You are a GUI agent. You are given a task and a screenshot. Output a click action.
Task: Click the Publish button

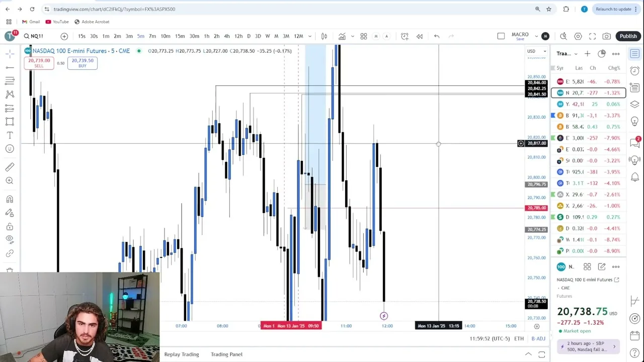(x=628, y=36)
